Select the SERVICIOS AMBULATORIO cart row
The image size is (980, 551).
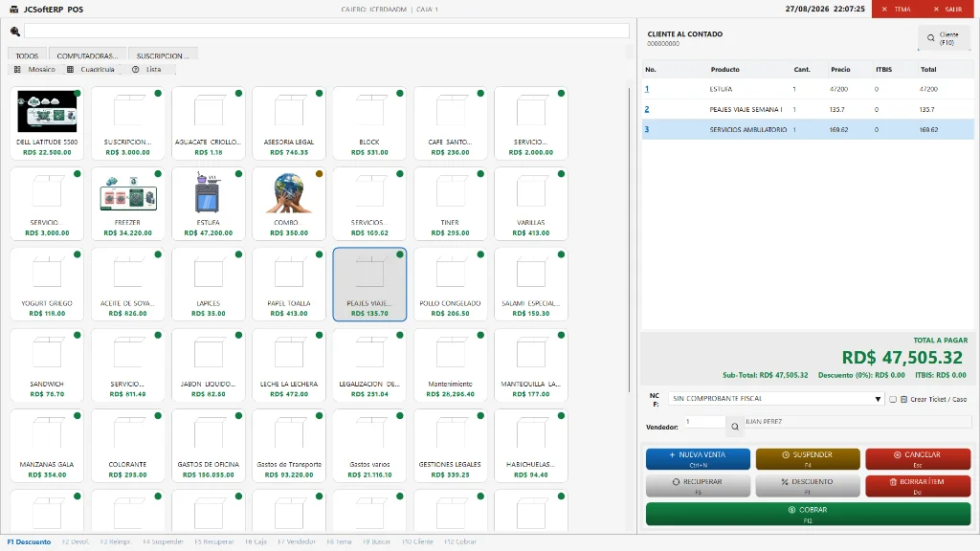pyautogui.click(x=808, y=129)
